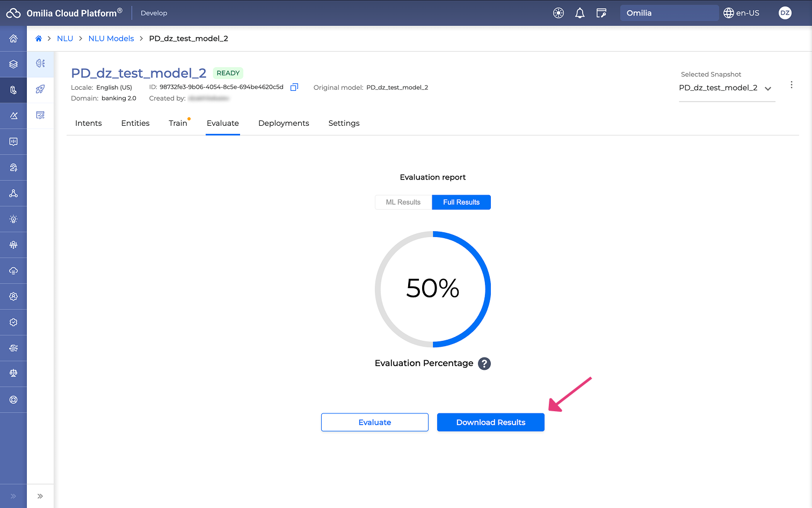Viewport: 812px width, 508px height.
Task: Switch to the Intents tab
Action: (89, 123)
